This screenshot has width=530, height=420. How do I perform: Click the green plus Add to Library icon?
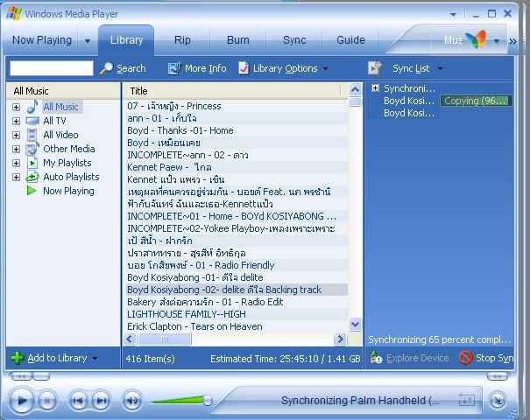tap(18, 358)
